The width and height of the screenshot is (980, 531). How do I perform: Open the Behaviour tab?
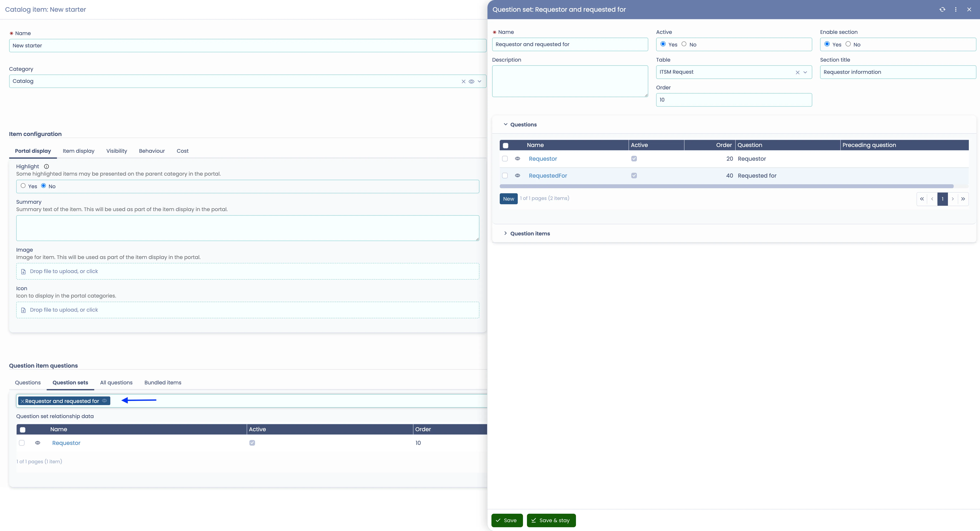point(152,151)
